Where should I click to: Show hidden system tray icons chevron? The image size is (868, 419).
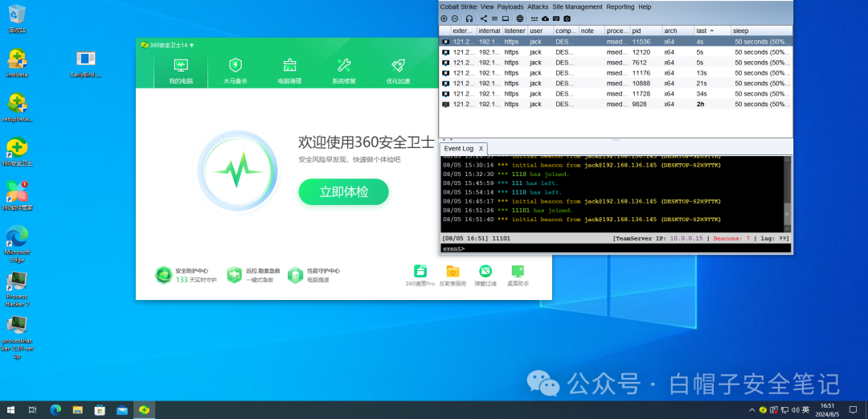[751, 410]
